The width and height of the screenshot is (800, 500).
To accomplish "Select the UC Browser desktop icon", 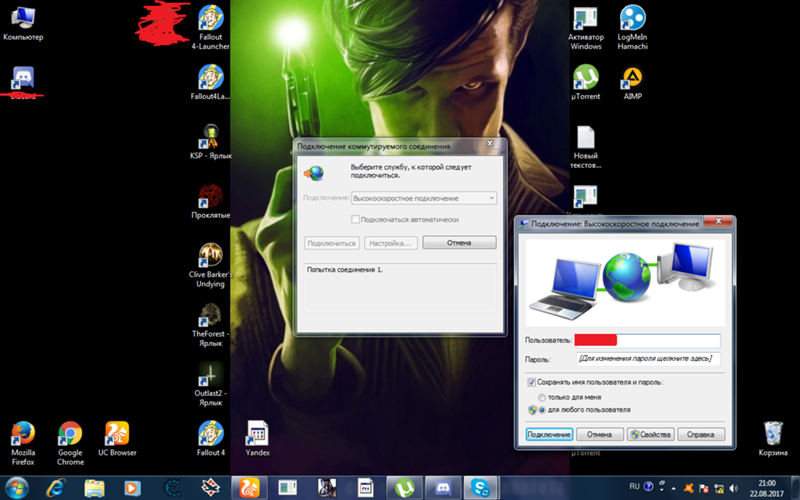I will coord(117,439).
